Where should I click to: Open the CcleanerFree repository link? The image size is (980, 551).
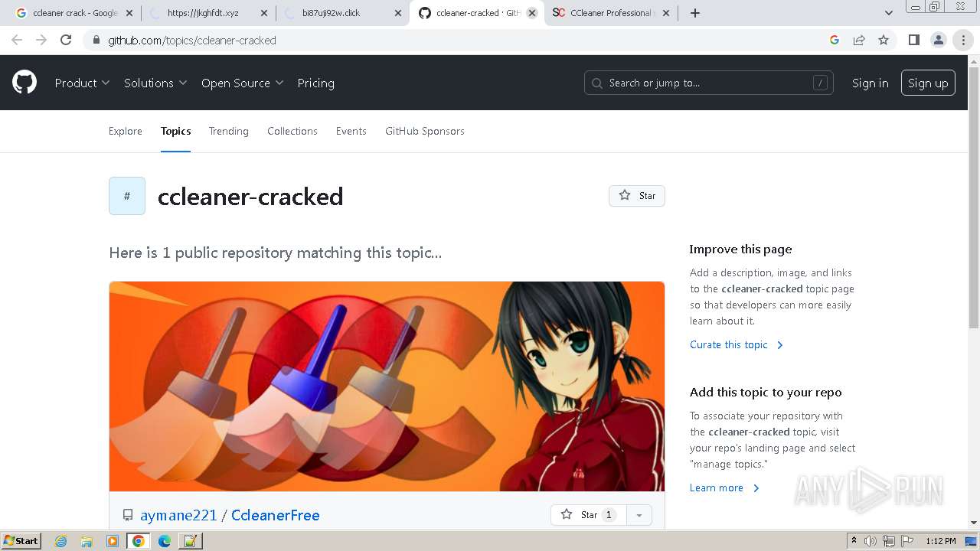pyautogui.click(x=276, y=515)
